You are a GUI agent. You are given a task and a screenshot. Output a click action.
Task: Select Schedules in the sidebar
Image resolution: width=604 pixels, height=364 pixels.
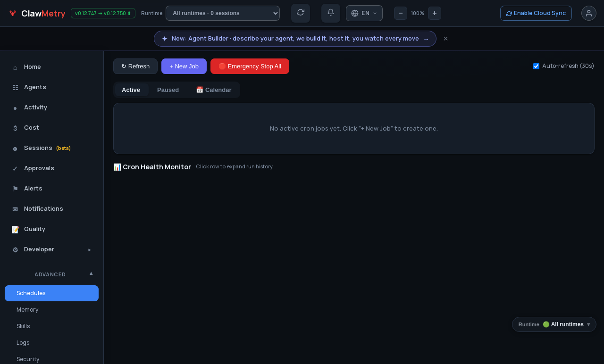click(x=51, y=293)
